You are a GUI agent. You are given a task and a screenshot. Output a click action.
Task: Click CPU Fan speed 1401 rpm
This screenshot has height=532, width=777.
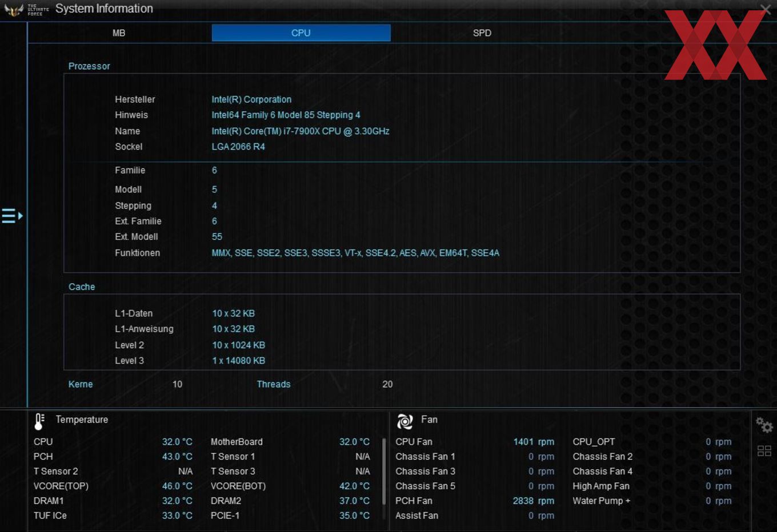[x=534, y=442]
